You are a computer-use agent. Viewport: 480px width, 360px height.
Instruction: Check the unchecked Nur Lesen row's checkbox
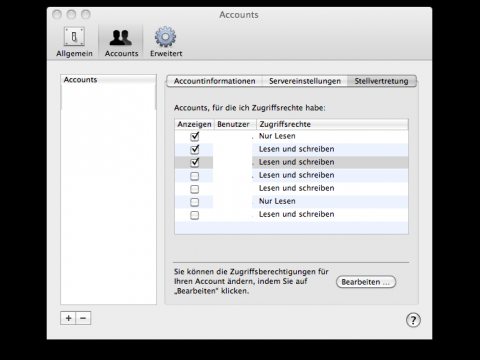click(x=195, y=202)
